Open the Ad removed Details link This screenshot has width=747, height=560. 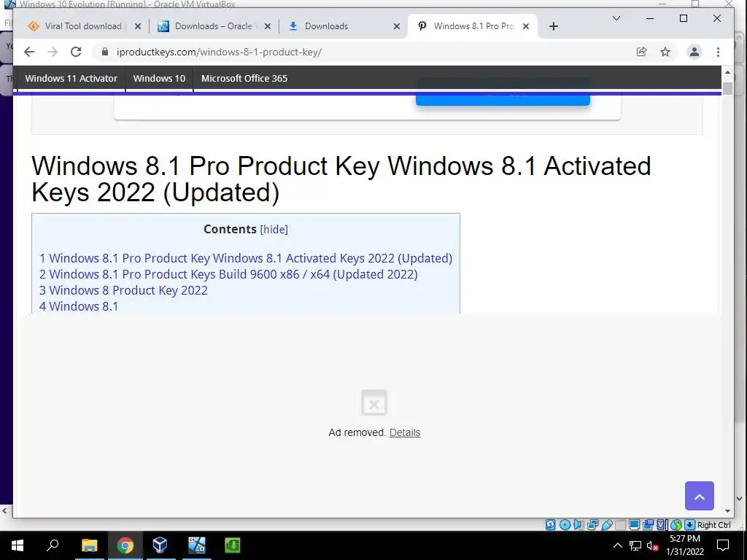tap(405, 432)
